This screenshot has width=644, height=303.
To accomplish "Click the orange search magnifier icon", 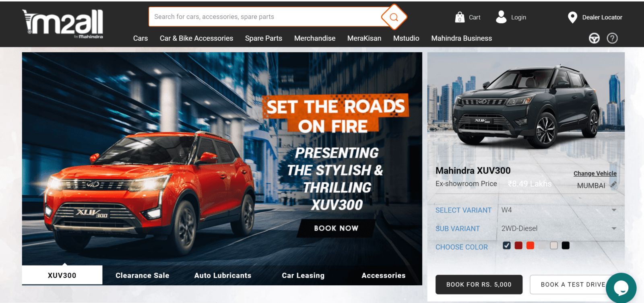I will [394, 17].
